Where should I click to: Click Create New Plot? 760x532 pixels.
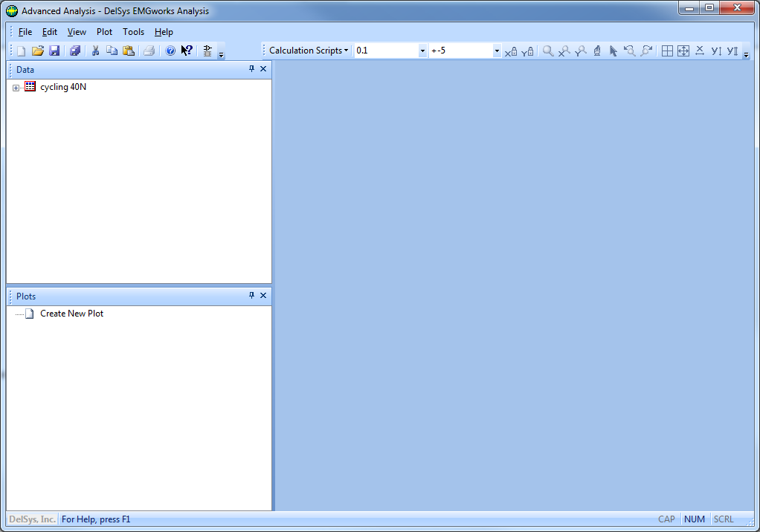pyautogui.click(x=71, y=314)
